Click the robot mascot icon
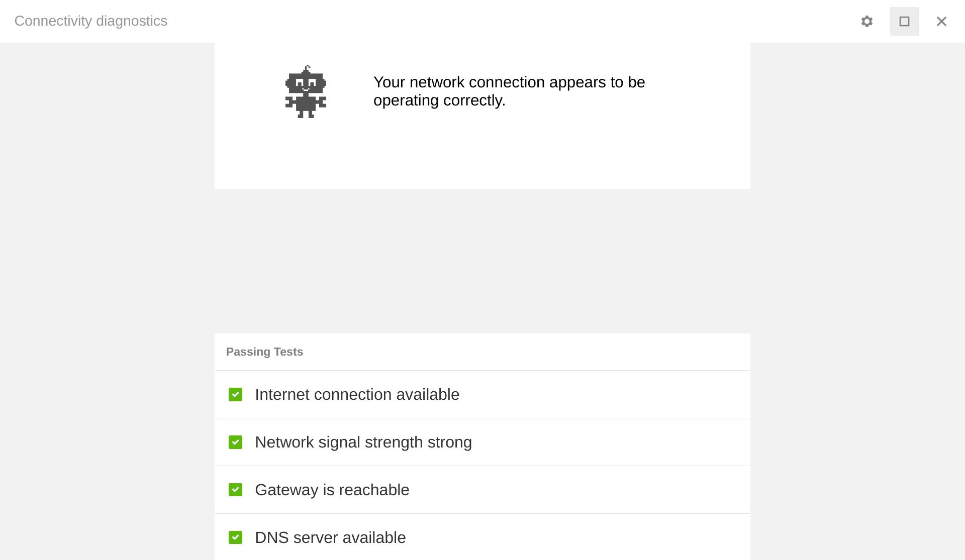 (x=306, y=91)
